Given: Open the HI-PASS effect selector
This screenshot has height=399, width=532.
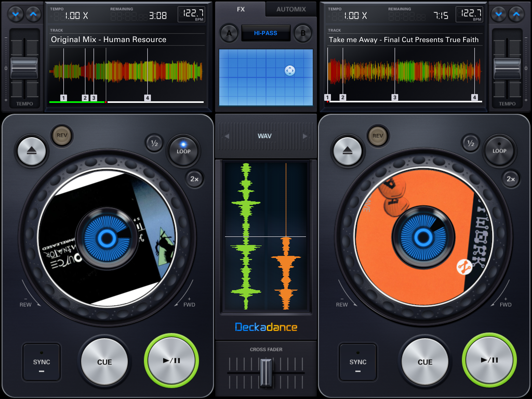Looking at the screenshot, I should (x=266, y=33).
